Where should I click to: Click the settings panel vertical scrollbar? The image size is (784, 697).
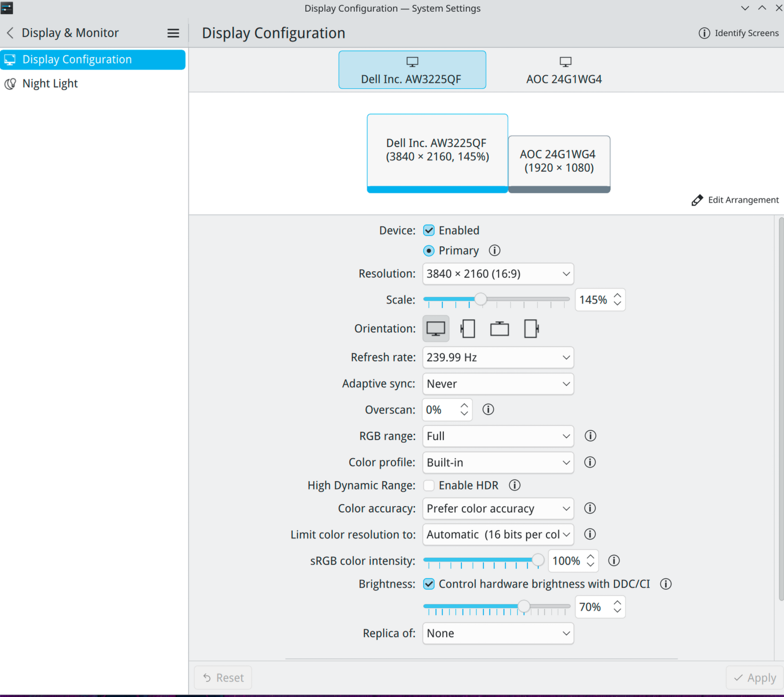click(781, 410)
